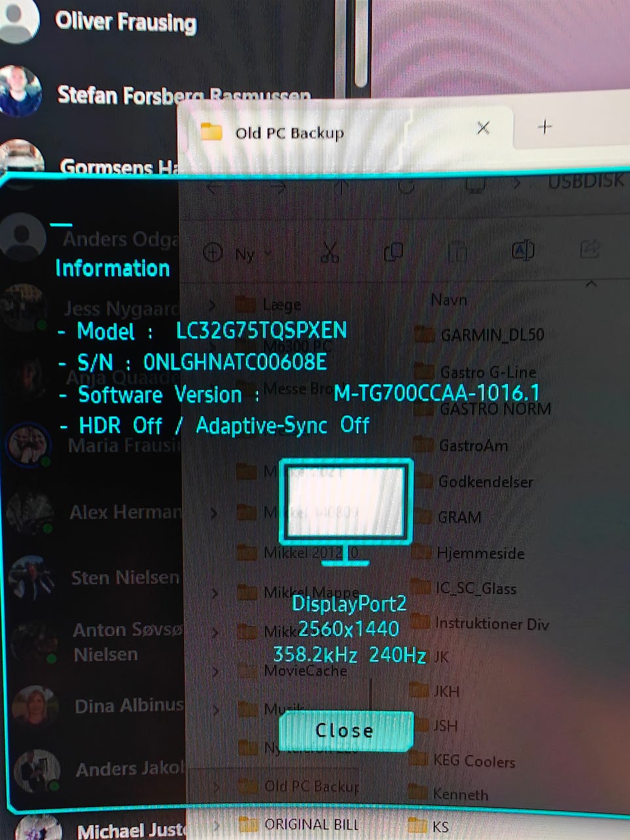This screenshot has height=840, width=630.
Task: Select the Godkendelser folder
Action: 485,482
